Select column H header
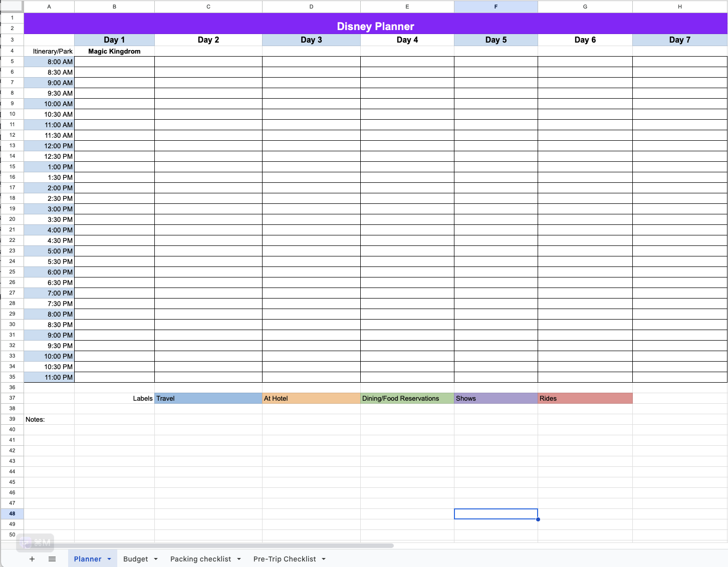 point(680,7)
